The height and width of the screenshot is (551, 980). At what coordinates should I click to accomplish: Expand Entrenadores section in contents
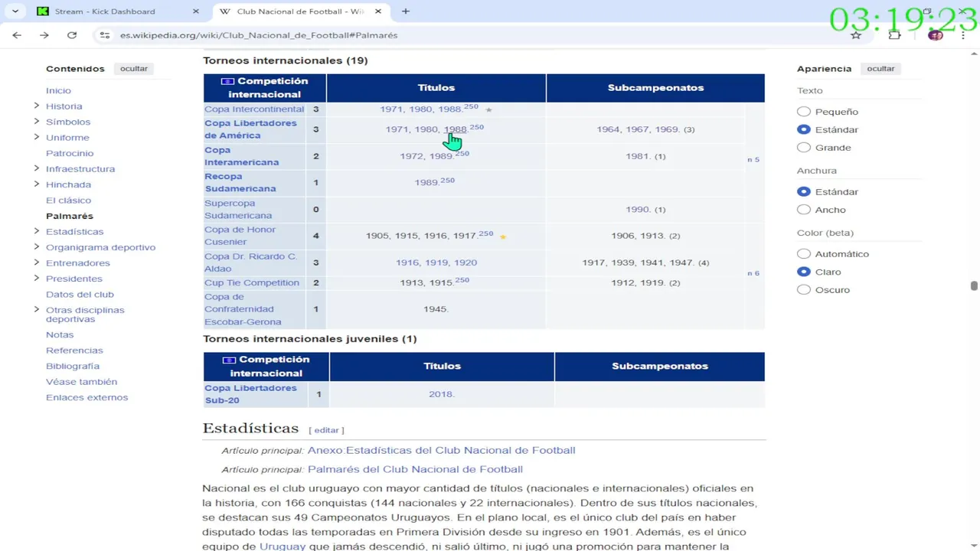point(36,262)
